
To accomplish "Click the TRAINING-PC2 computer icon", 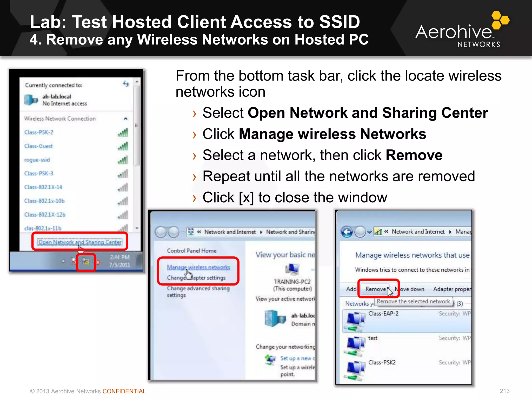I will (292, 269).
